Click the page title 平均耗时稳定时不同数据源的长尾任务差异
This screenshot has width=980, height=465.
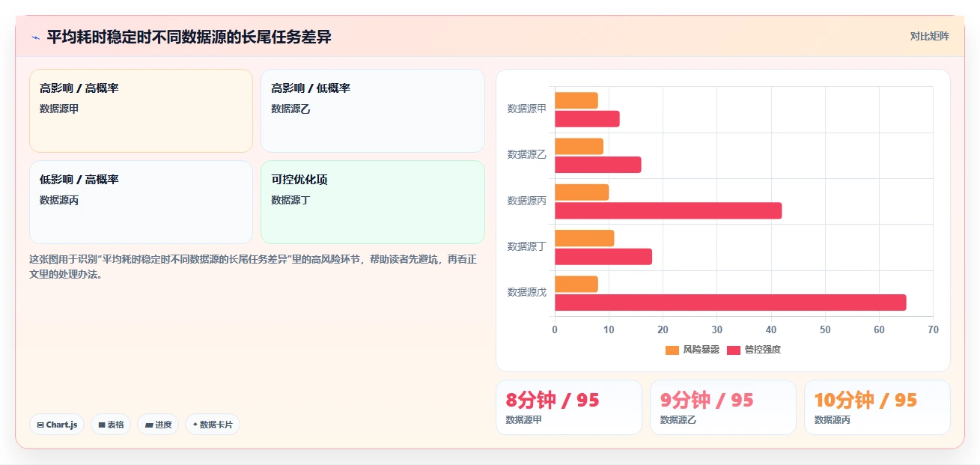point(189,37)
